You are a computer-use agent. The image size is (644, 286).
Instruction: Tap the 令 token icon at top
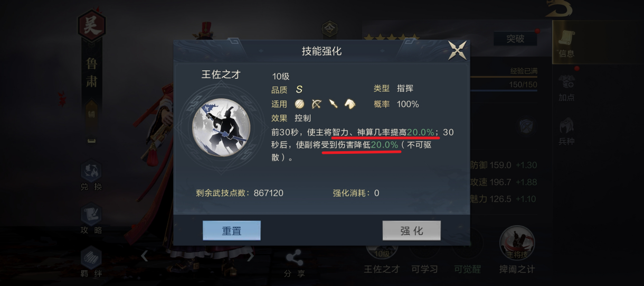329,29
